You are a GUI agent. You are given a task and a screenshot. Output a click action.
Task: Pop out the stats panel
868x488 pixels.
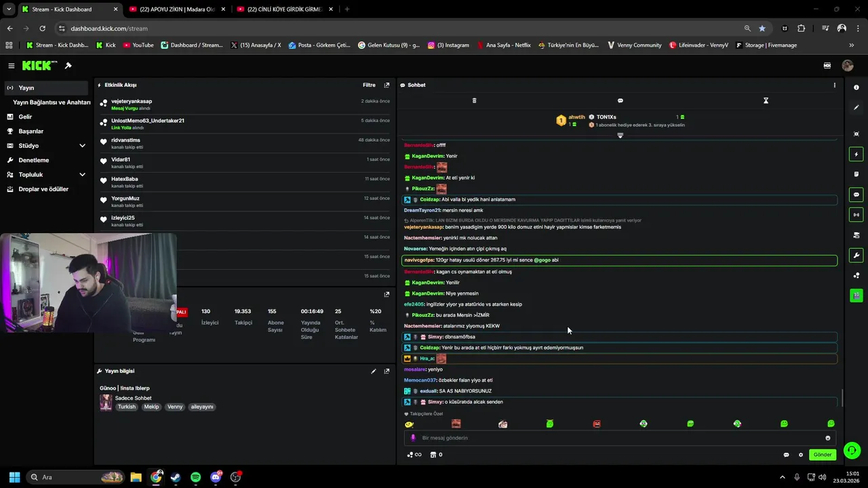pyautogui.click(x=387, y=295)
